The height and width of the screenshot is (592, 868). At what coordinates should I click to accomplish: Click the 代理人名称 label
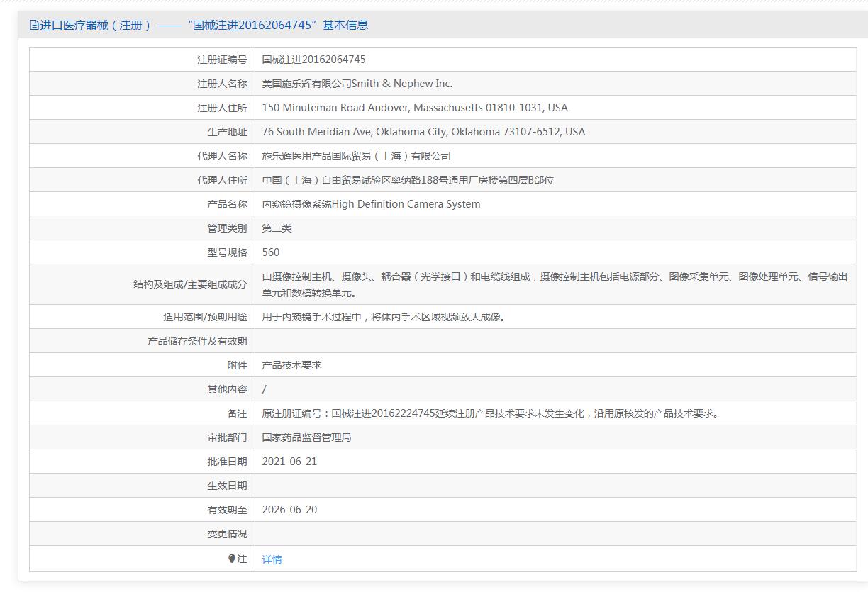click(222, 156)
